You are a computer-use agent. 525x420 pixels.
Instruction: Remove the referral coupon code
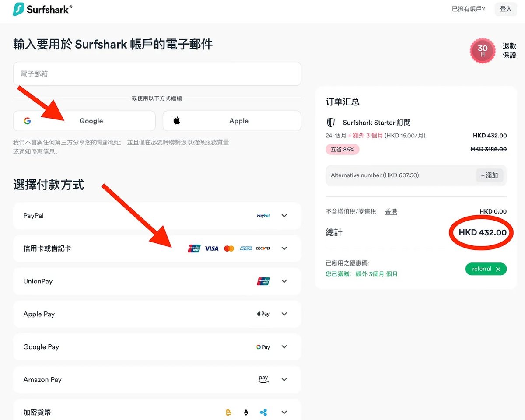tap(498, 269)
